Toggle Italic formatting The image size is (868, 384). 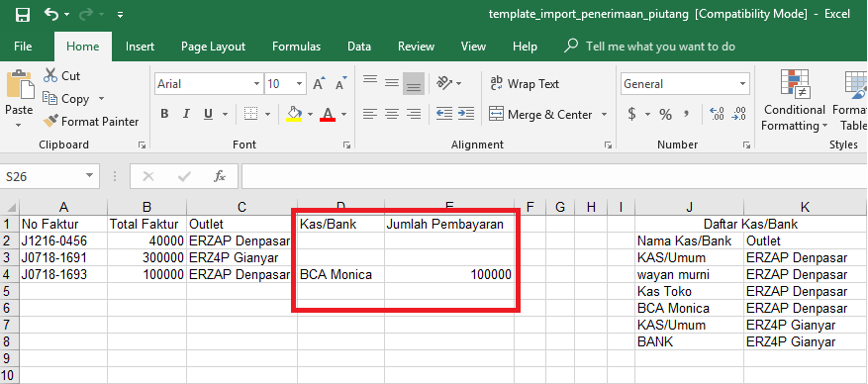pos(186,114)
